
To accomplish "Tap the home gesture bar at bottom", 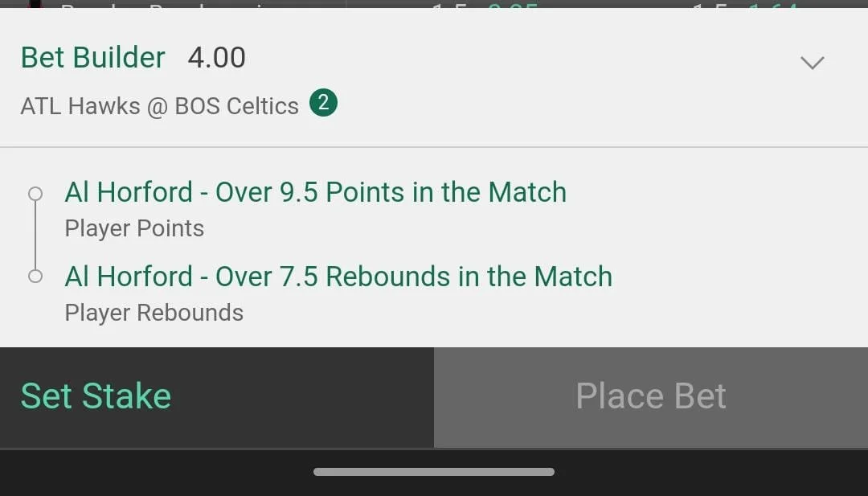I will point(434,472).
